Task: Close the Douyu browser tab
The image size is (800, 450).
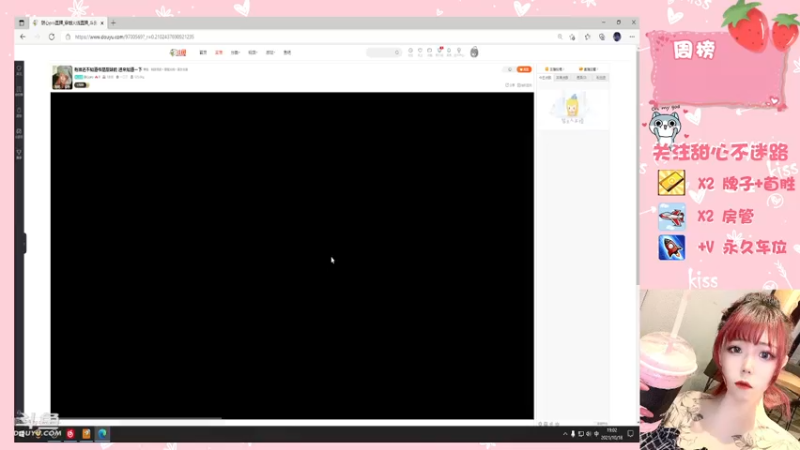Action: pos(102,23)
